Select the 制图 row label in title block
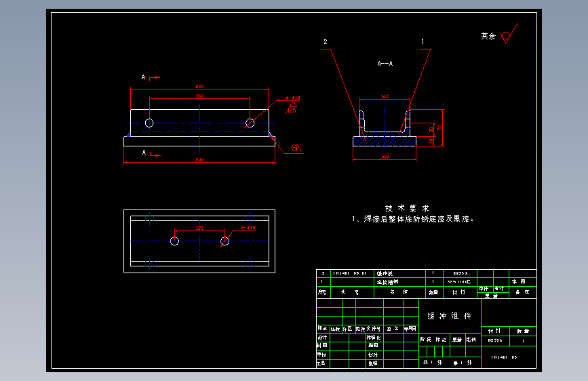This screenshot has width=588, height=381. (x=321, y=345)
